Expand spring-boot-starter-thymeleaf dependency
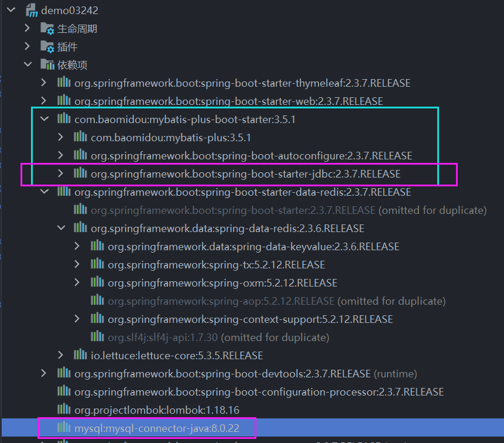 pos(44,83)
